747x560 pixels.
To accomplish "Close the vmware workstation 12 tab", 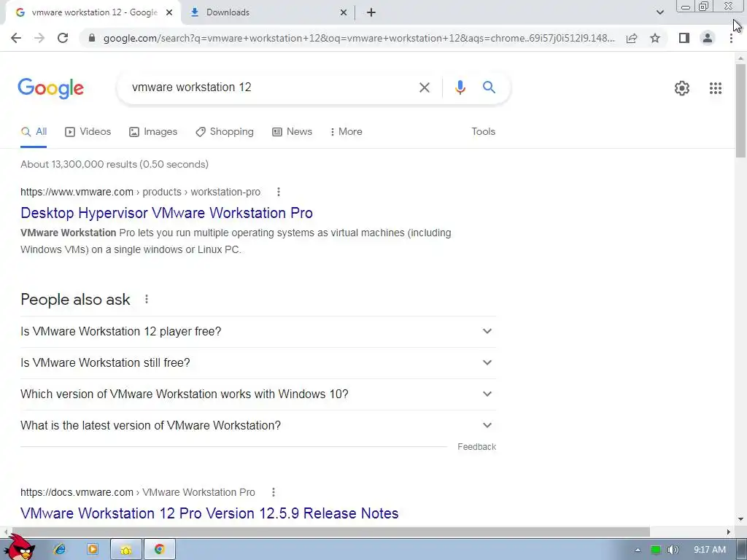I will tap(169, 12).
